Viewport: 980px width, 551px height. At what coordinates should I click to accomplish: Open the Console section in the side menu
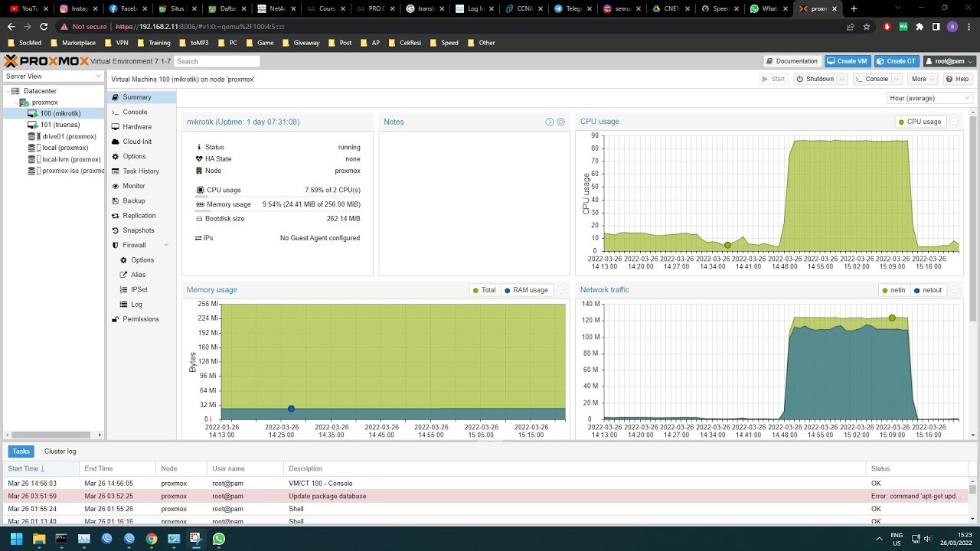[x=142, y=112]
